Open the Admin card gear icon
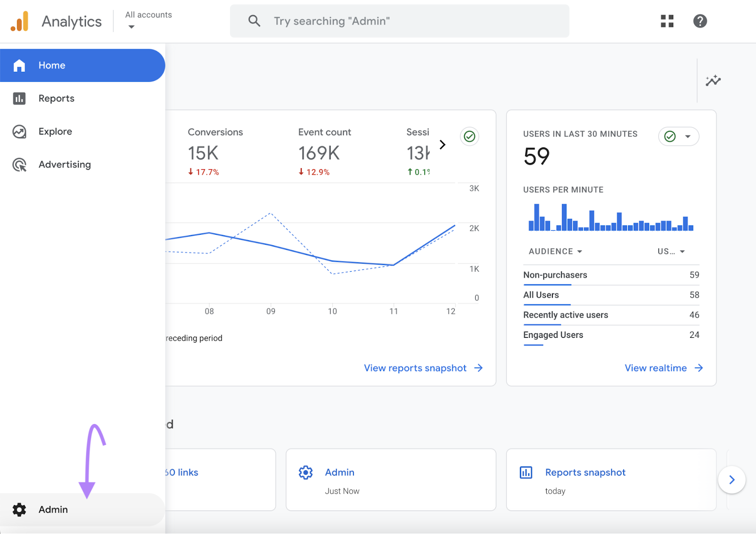The width and height of the screenshot is (756, 534). pyautogui.click(x=306, y=472)
